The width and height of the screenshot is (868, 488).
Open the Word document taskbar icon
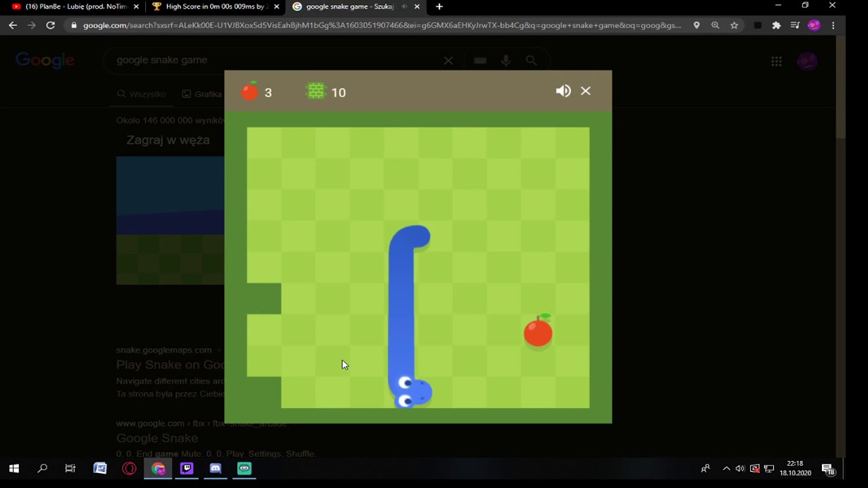pos(100,468)
